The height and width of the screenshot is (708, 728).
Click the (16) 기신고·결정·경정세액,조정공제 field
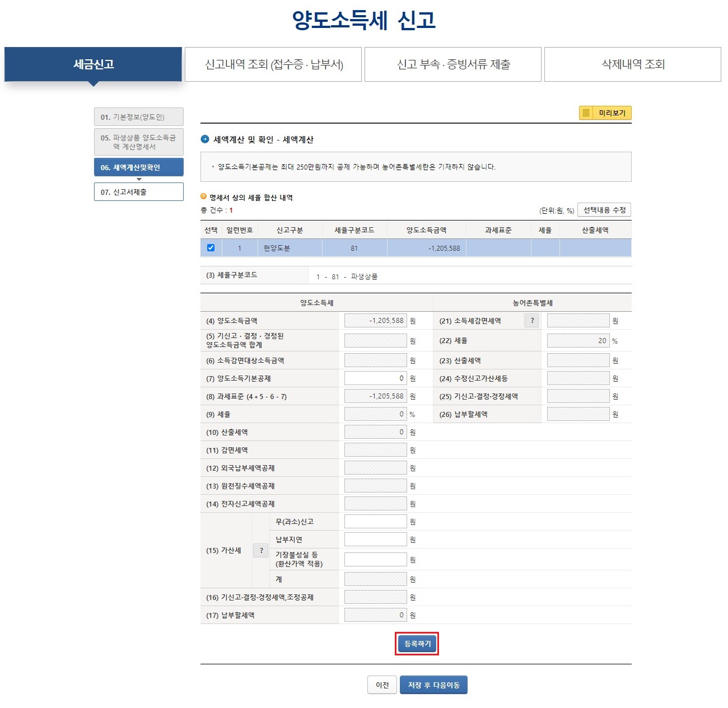(375, 597)
